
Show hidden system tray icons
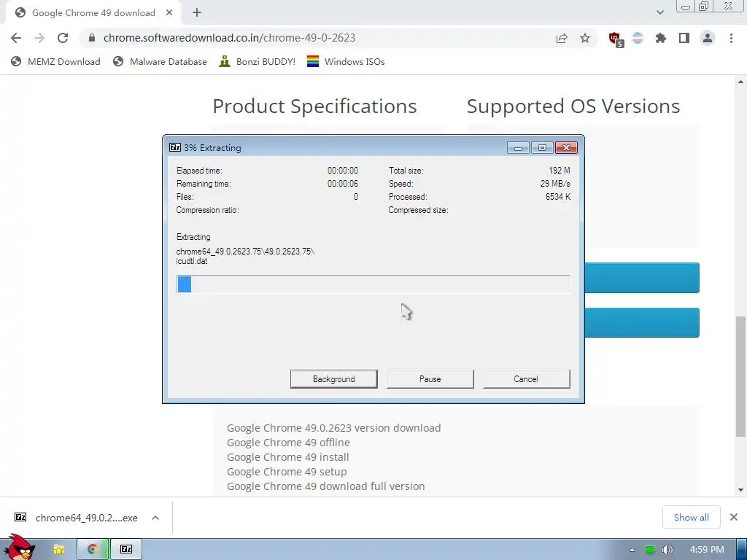(x=632, y=550)
